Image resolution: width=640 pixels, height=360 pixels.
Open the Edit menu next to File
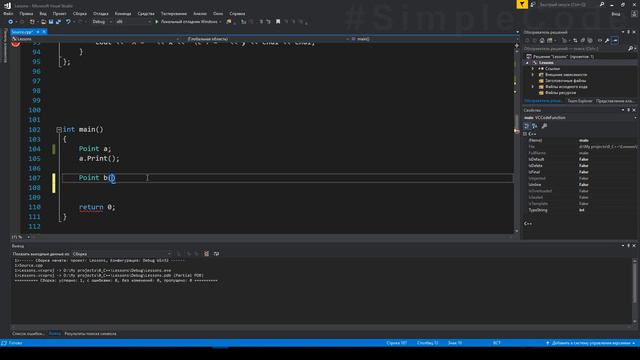(x=27, y=13)
